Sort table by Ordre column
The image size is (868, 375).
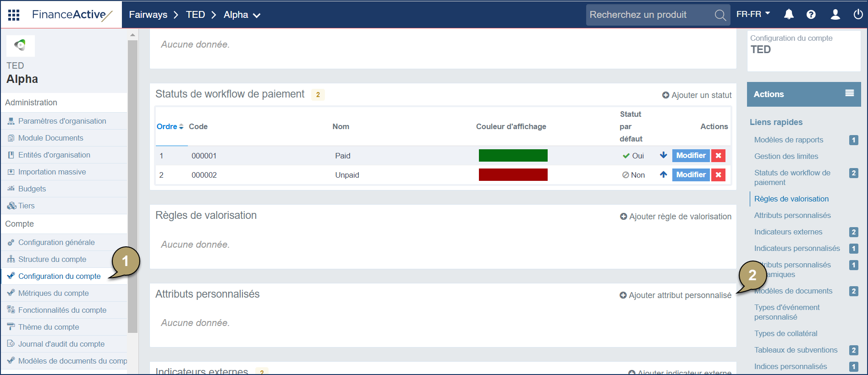pos(170,126)
